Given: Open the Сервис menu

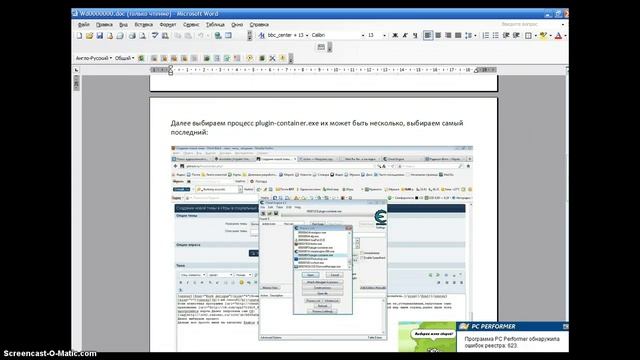Looking at the screenshot, I should click(191, 24).
